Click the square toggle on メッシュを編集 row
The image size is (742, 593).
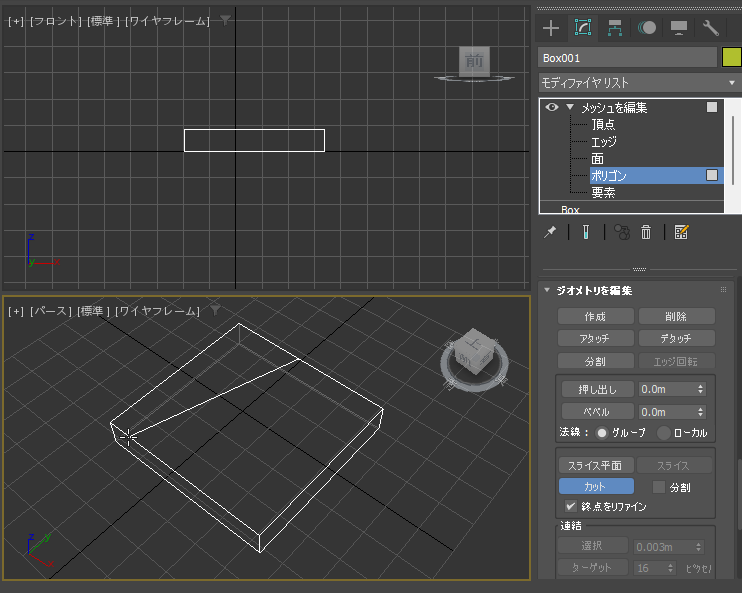[712, 107]
